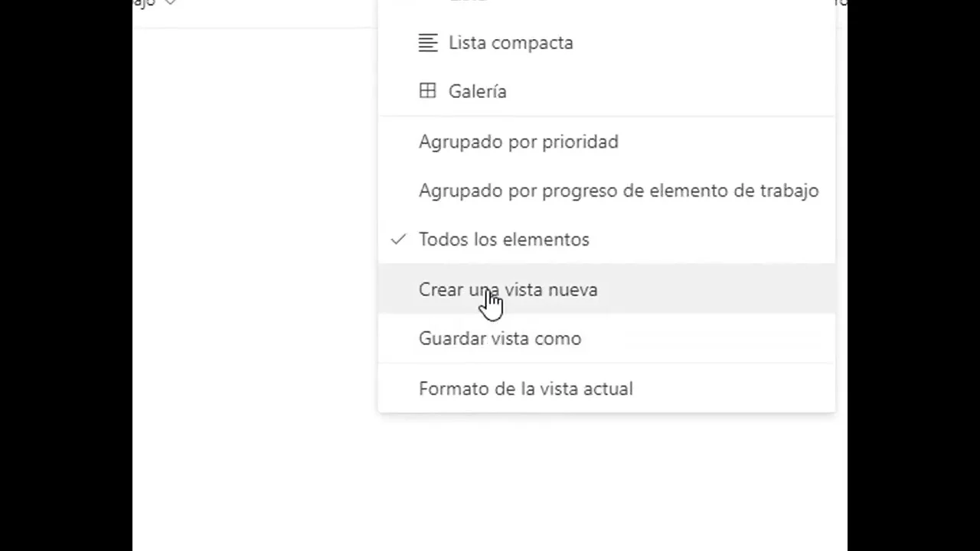Click the Galería grid icon

click(427, 91)
